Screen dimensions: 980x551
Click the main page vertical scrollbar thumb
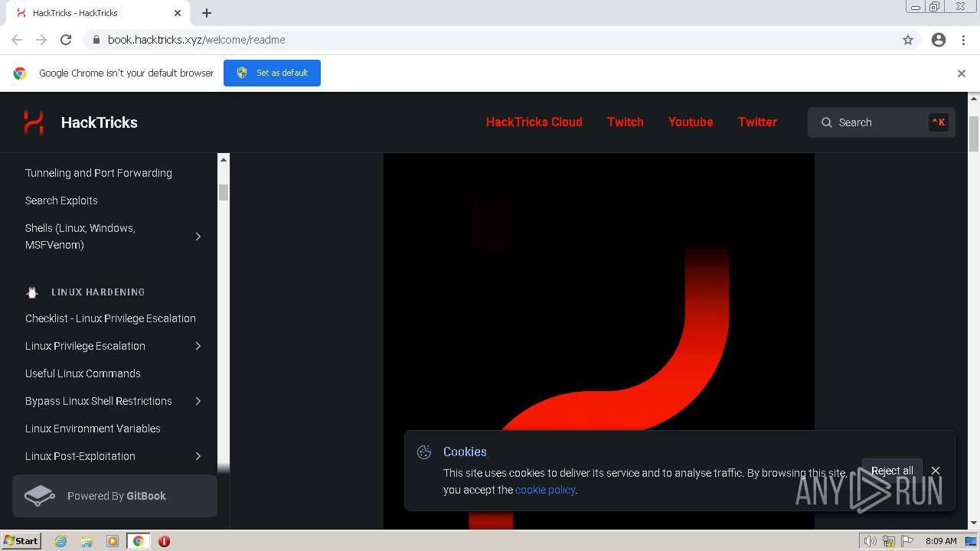pos(974,134)
